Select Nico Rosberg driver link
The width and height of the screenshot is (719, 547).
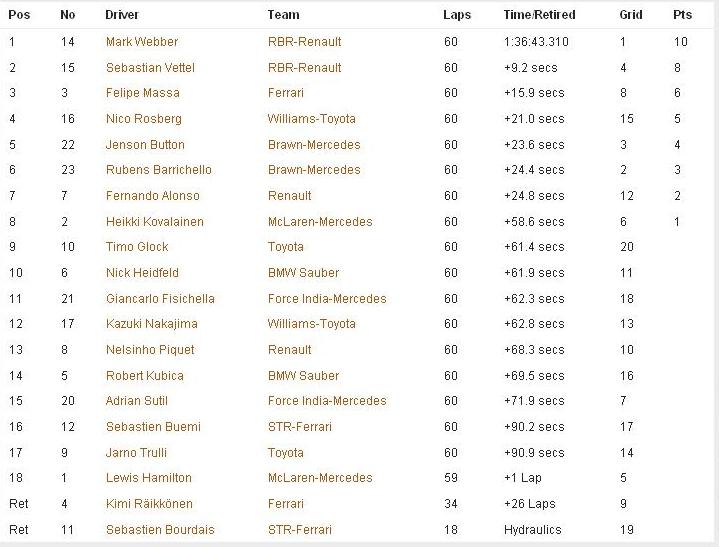coord(144,119)
